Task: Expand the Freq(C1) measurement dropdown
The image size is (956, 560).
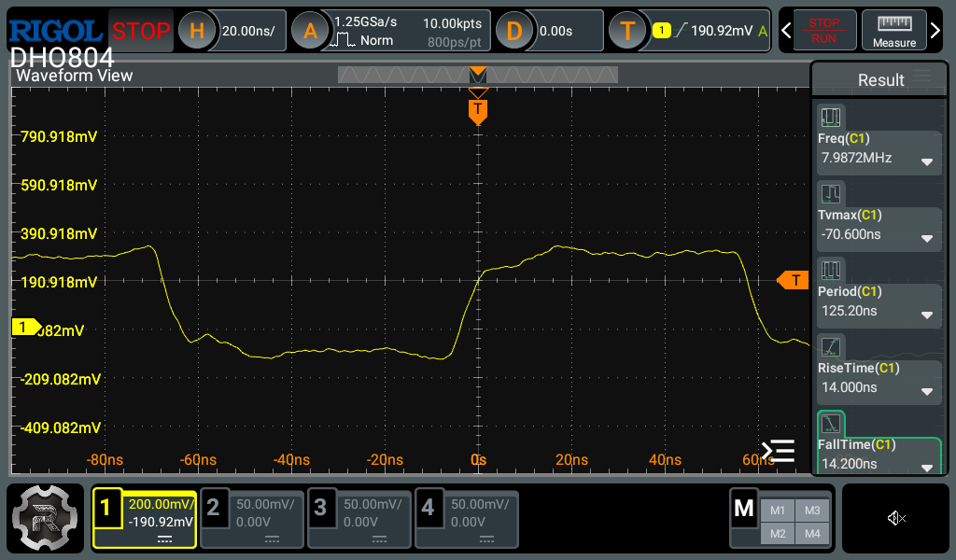Action: tap(927, 161)
